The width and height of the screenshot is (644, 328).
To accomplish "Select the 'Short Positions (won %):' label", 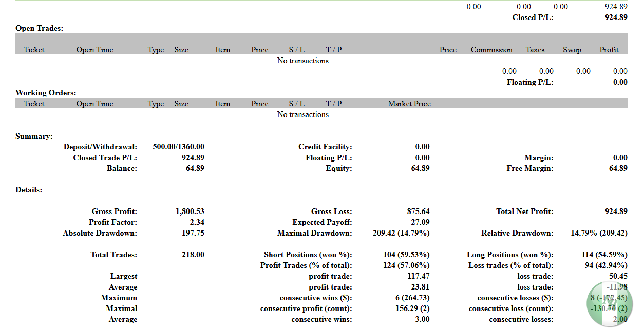I will [308, 255].
